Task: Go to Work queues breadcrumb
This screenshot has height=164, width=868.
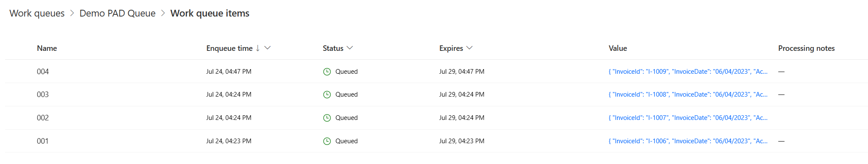Action: point(37,13)
